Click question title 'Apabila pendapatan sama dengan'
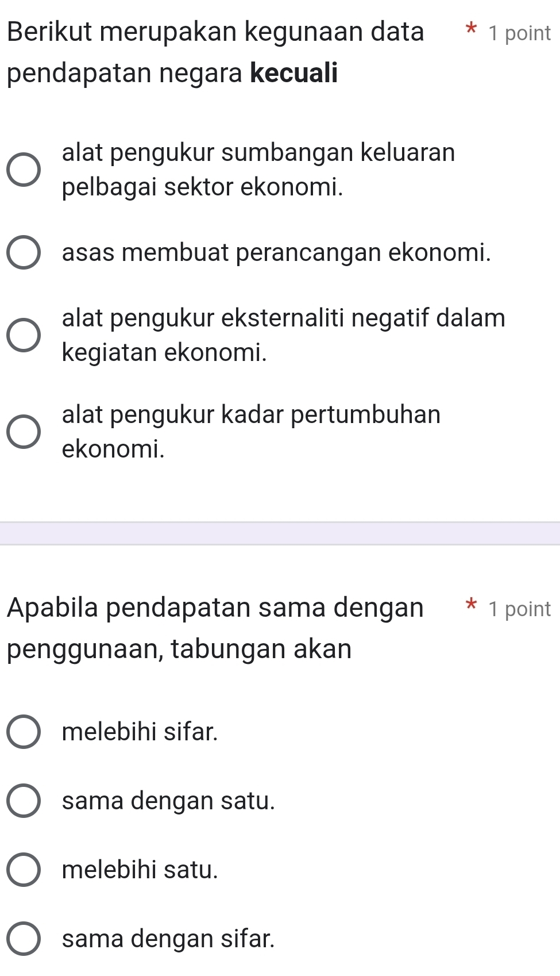560x976 pixels. coord(215,608)
